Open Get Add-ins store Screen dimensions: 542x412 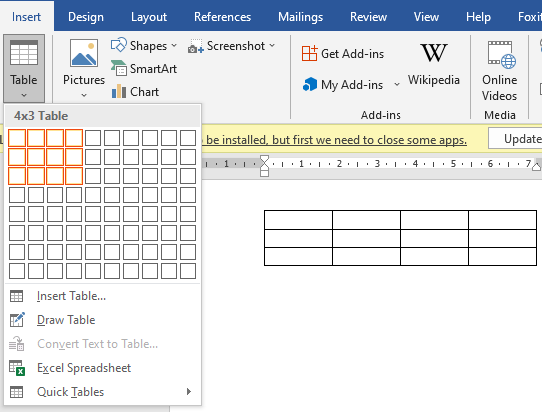(x=343, y=54)
